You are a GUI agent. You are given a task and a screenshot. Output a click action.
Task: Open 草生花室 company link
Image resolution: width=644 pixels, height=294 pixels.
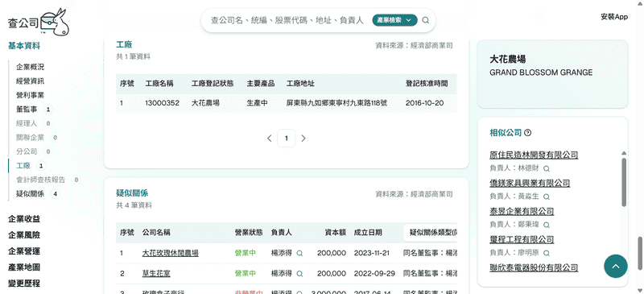pyautogui.click(x=156, y=273)
